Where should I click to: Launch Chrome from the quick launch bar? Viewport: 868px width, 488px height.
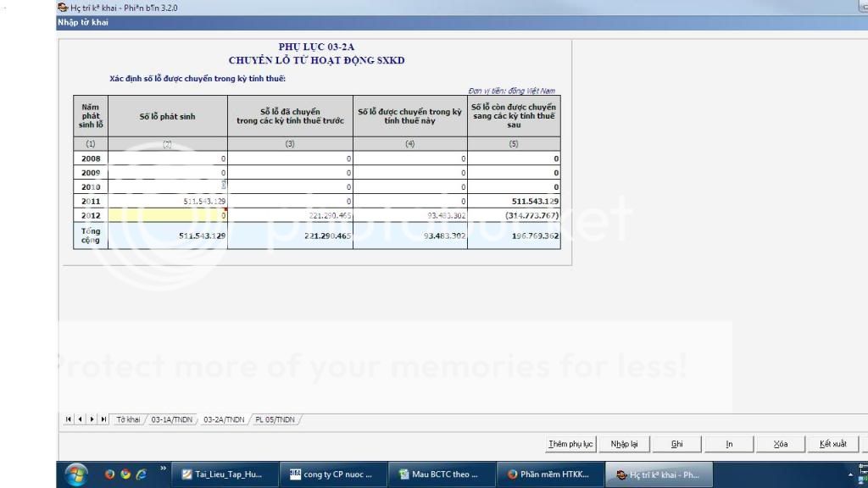point(125,474)
